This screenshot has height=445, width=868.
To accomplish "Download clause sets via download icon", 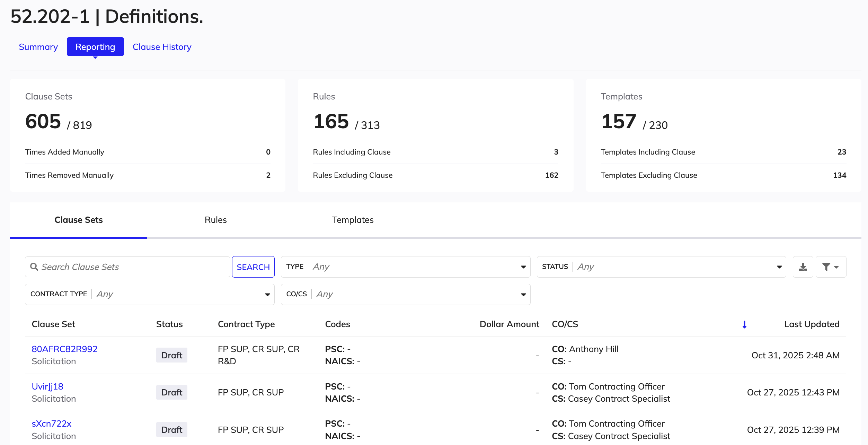I will tap(803, 267).
